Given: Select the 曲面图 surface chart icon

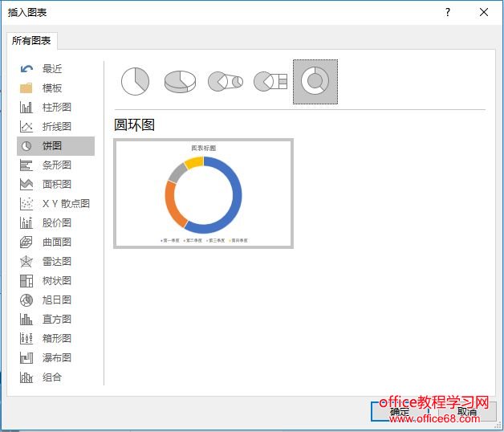Looking at the screenshot, I should [26, 242].
